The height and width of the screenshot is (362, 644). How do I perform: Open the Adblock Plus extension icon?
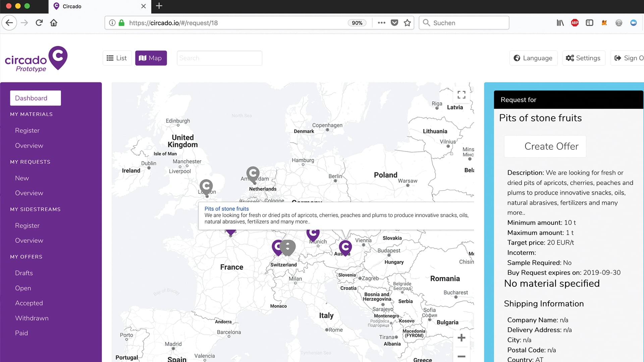point(575,23)
